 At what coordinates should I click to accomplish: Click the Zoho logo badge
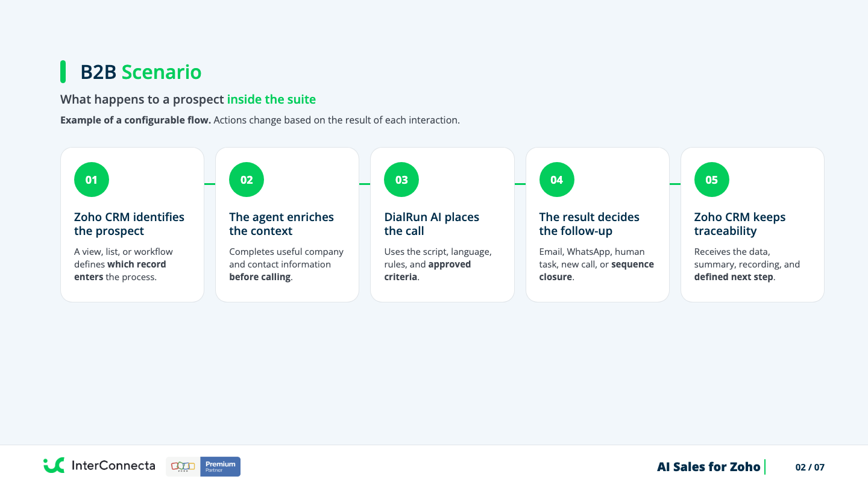pos(183,466)
